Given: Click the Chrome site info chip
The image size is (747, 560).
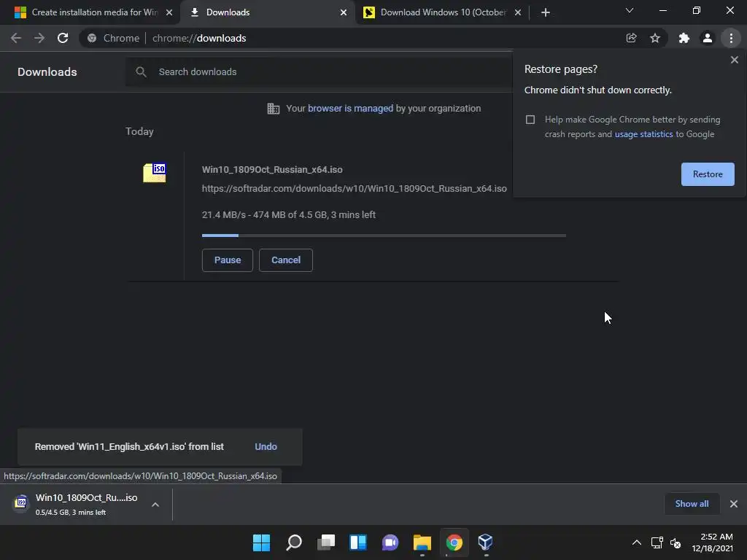Looking at the screenshot, I should pos(113,38).
